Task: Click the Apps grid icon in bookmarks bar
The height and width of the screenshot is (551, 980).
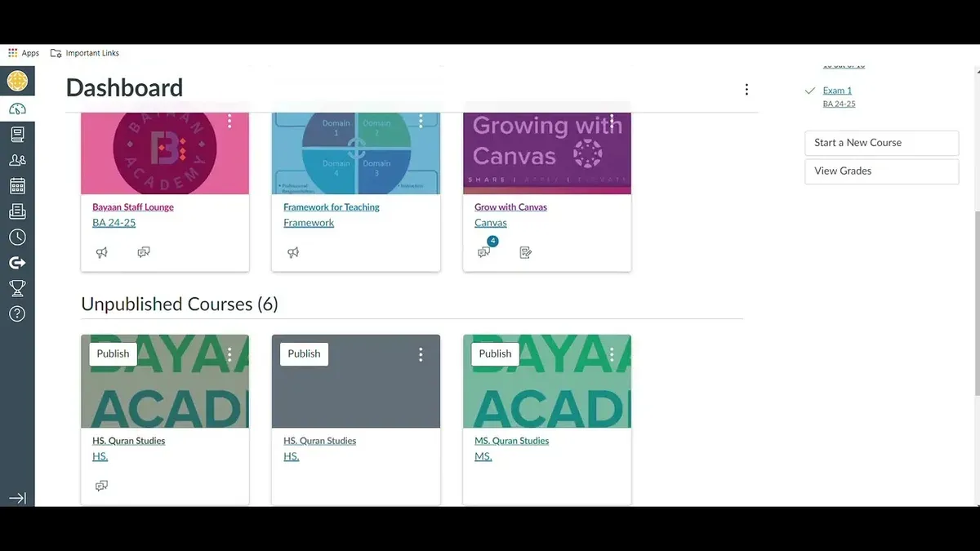Action: click(x=12, y=53)
